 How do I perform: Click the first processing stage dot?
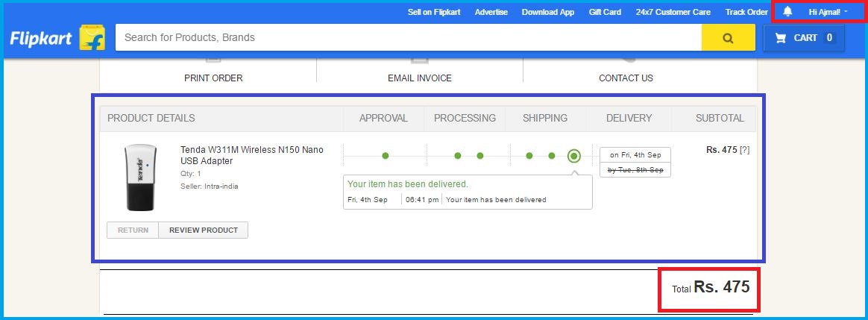click(458, 156)
